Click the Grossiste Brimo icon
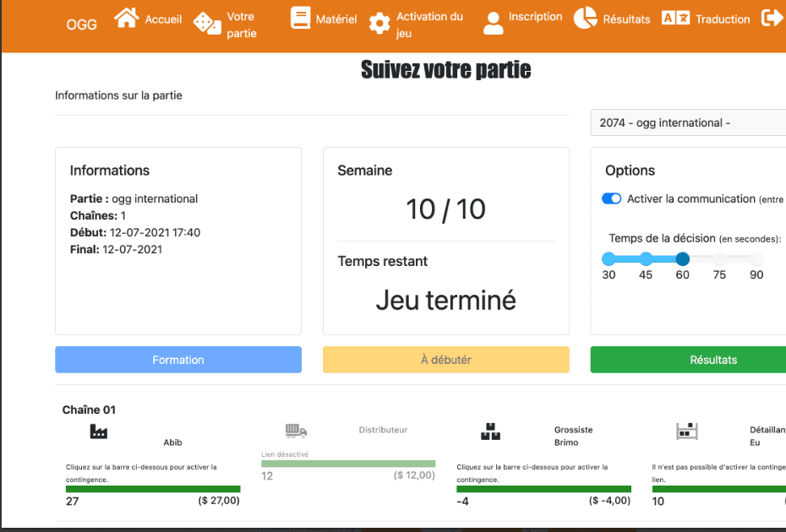 point(491,431)
